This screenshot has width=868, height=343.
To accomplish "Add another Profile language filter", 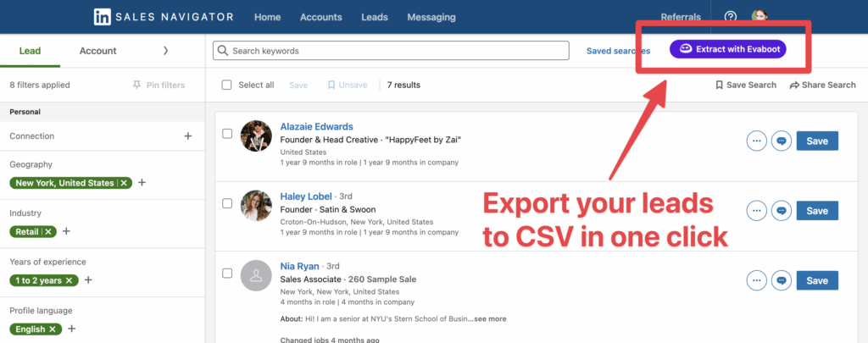I will [71, 329].
